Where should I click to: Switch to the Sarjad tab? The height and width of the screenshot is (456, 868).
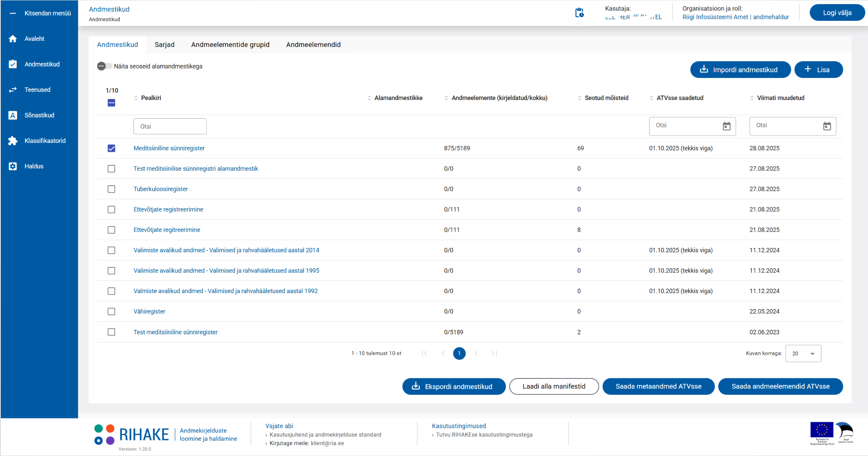pos(165,44)
